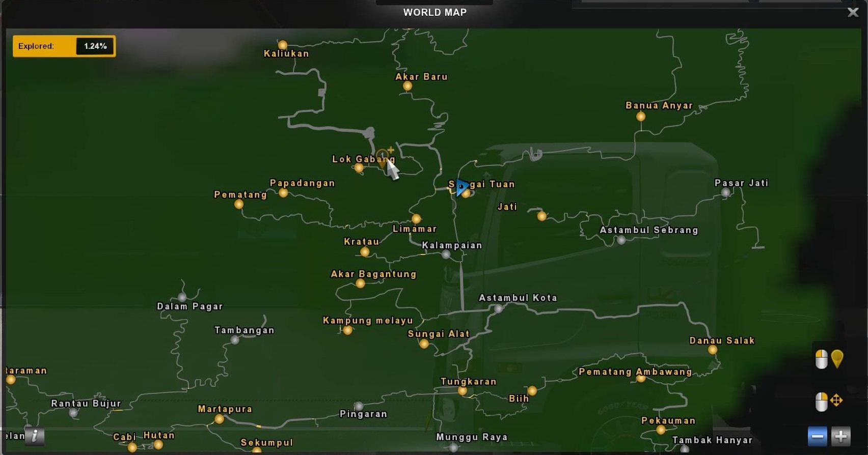This screenshot has width=868, height=455.
Task: Select the Danau Salak city marker
Action: pyautogui.click(x=713, y=350)
